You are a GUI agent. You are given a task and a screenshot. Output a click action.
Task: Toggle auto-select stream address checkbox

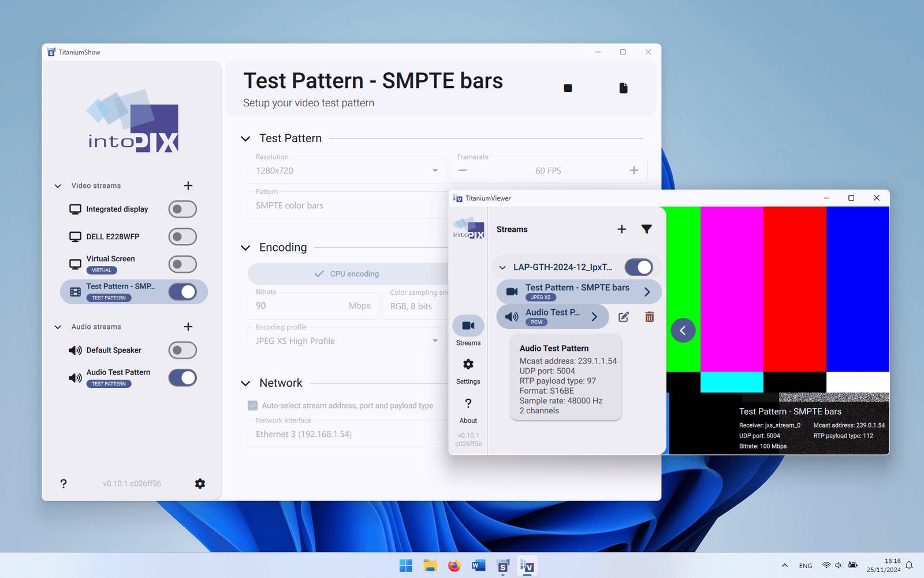tap(252, 406)
